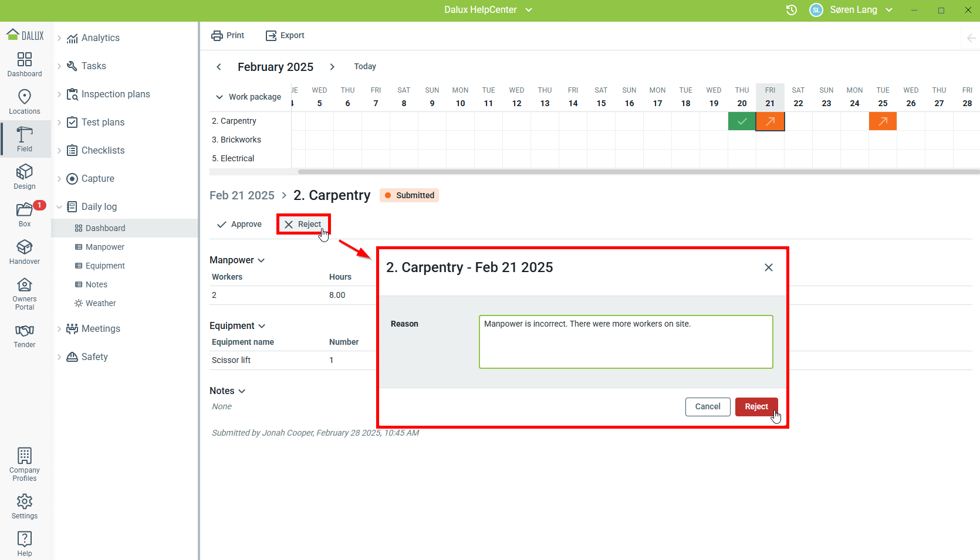Open Company Profiles
This screenshot has height=560, width=980.
click(25, 464)
